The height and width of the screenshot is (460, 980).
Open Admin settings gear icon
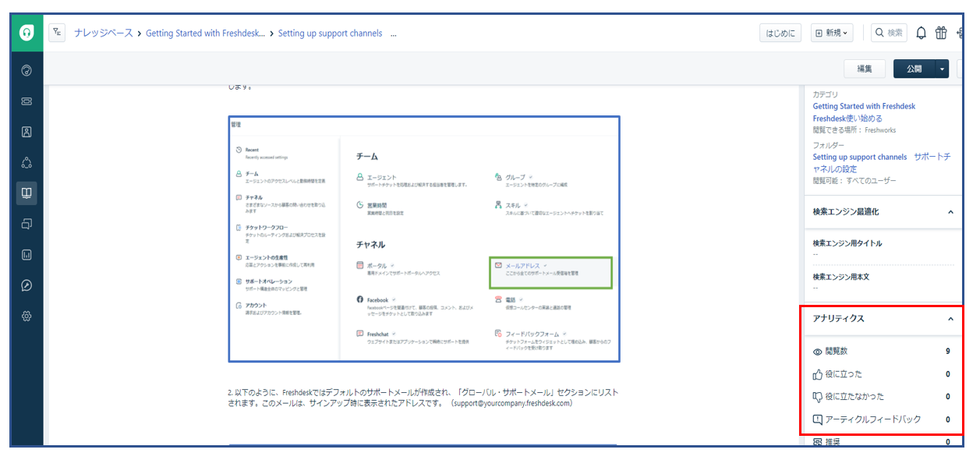click(x=27, y=316)
